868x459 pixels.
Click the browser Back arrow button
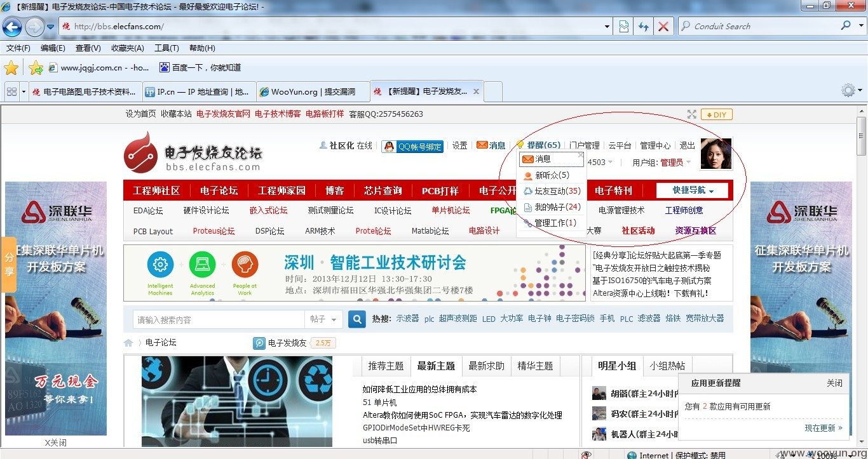coord(12,27)
